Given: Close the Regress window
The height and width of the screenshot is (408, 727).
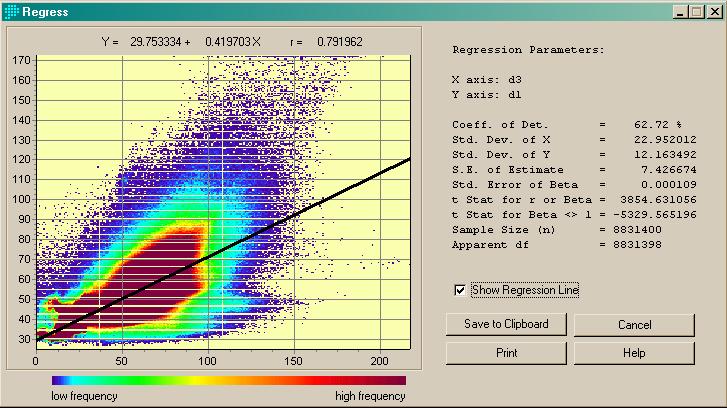Looking at the screenshot, I should coord(714,12).
